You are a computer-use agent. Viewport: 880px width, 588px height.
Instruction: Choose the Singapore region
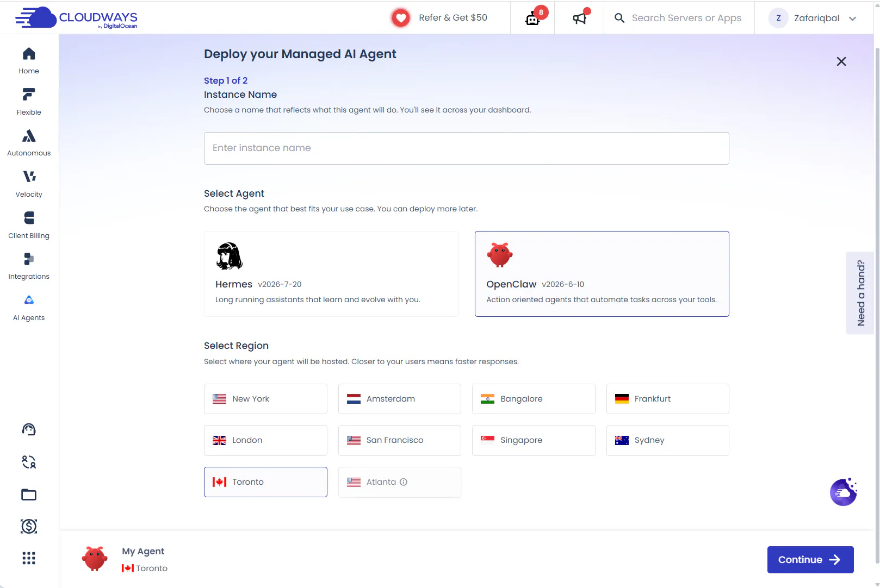(x=534, y=440)
